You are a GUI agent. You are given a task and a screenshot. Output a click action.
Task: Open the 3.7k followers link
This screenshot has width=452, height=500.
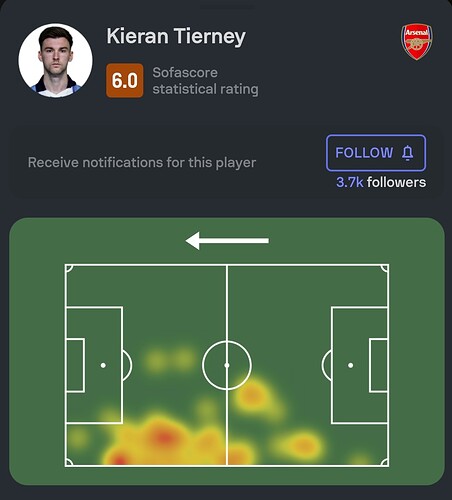pyautogui.click(x=381, y=182)
